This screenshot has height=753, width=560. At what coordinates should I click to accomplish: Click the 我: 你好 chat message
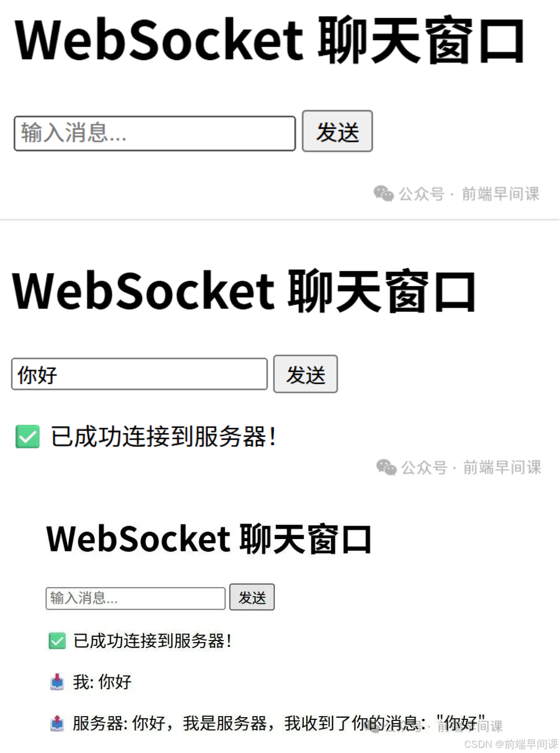pos(102,682)
